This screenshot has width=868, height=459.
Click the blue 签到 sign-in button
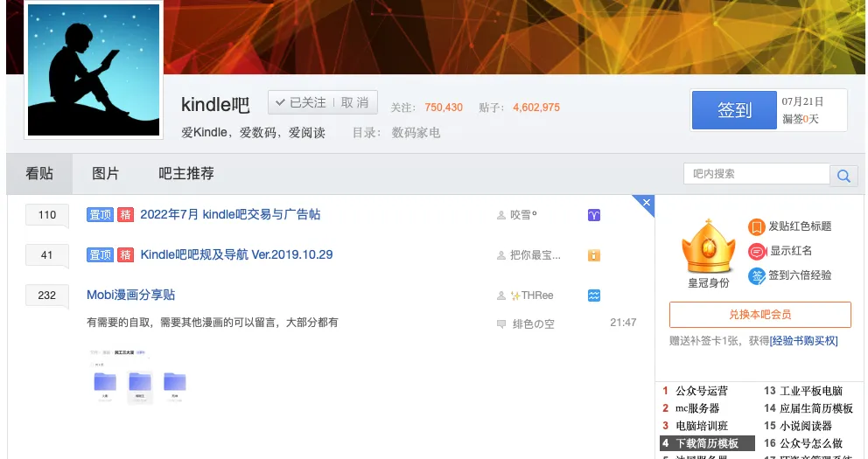pos(734,110)
